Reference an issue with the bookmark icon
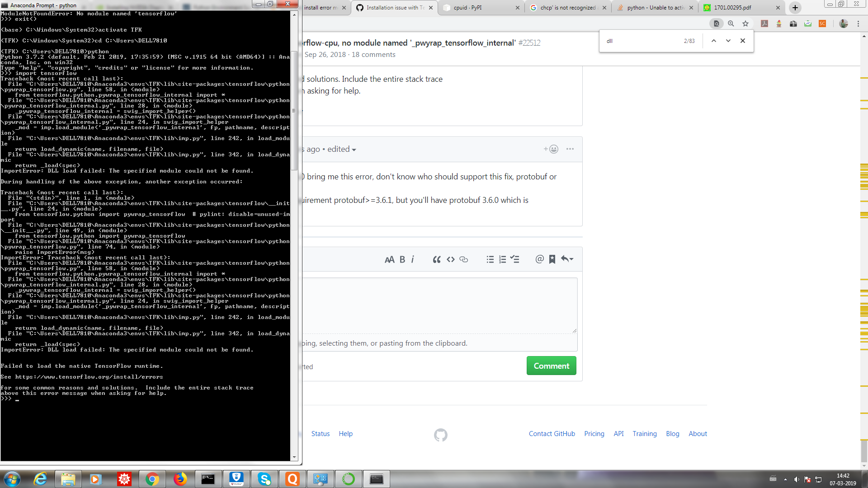The width and height of the screenshot is (868, 488). (552, 259)
